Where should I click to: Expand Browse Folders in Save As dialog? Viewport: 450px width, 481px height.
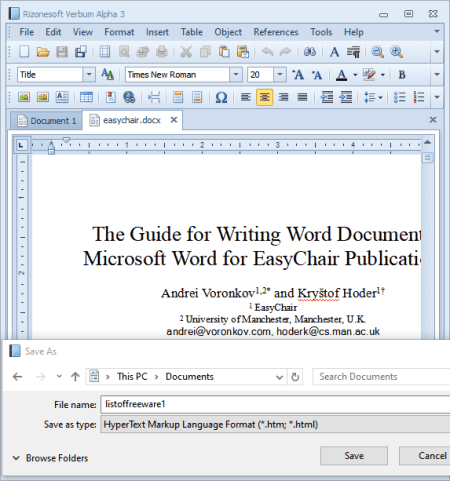click(50, 458)
